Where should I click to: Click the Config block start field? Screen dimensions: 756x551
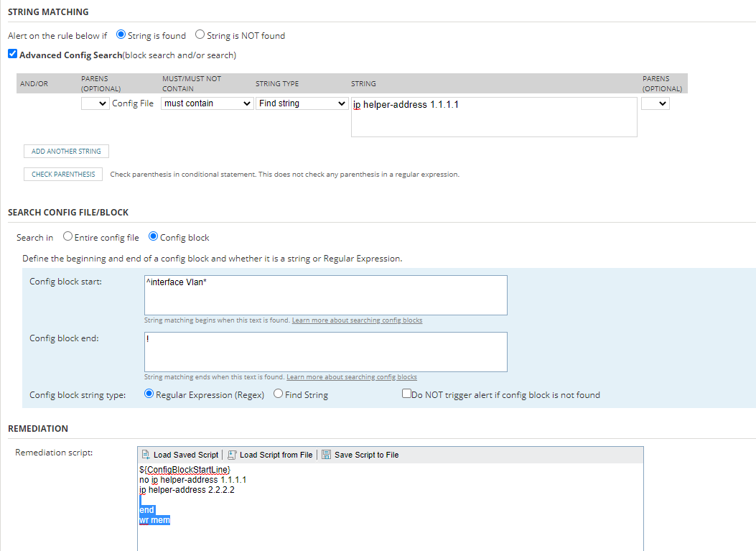[326, 295]
